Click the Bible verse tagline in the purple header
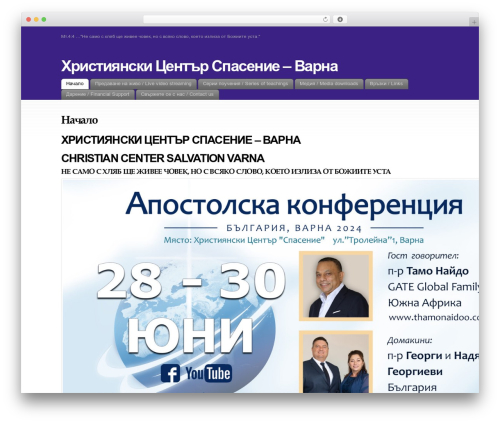The height and width of the screenshot is (423, 500). tap(160, 36)
